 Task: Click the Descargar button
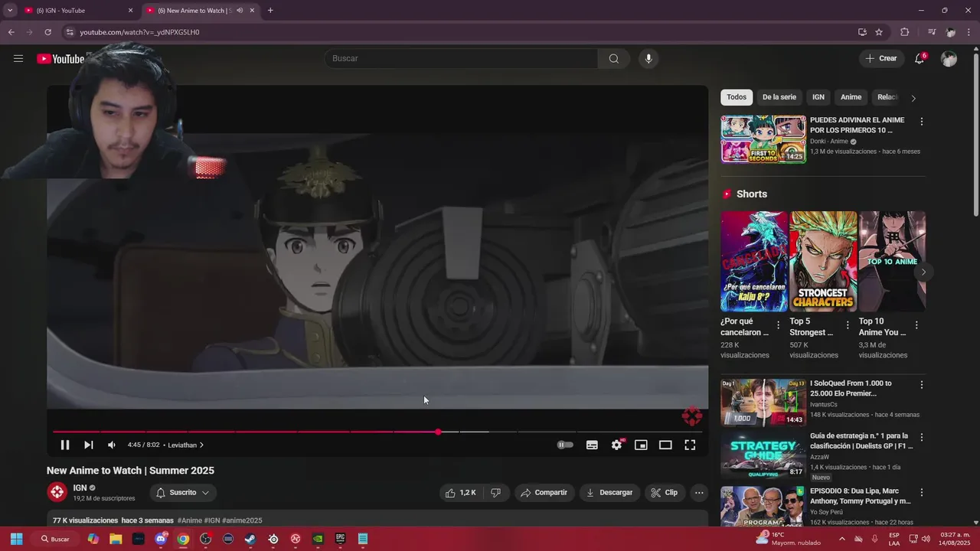(x=609, y=493)
